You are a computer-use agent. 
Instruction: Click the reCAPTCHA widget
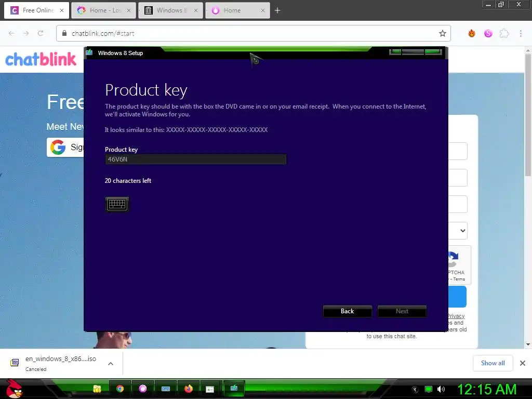459,265
